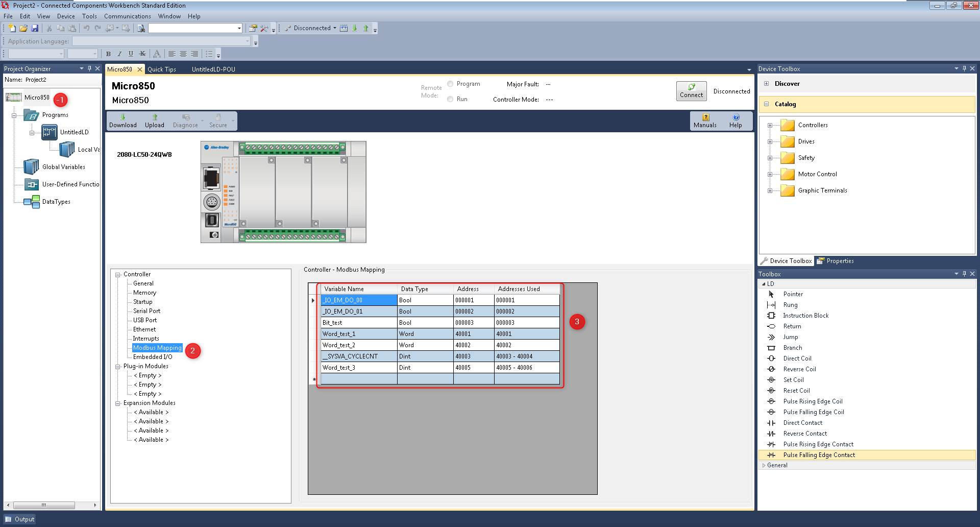Image resolution: width=980 pixels, height=527 pixels.
Task: Click the green download arrow in top toolbar
Action: [355, 28]
